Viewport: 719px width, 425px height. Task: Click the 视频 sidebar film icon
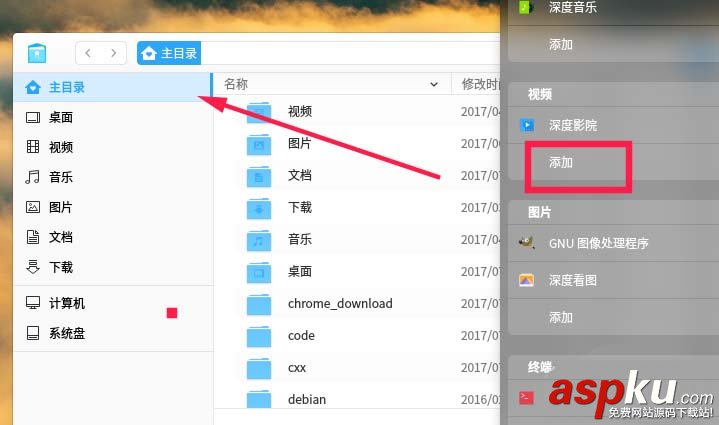[x=33, y=147]
